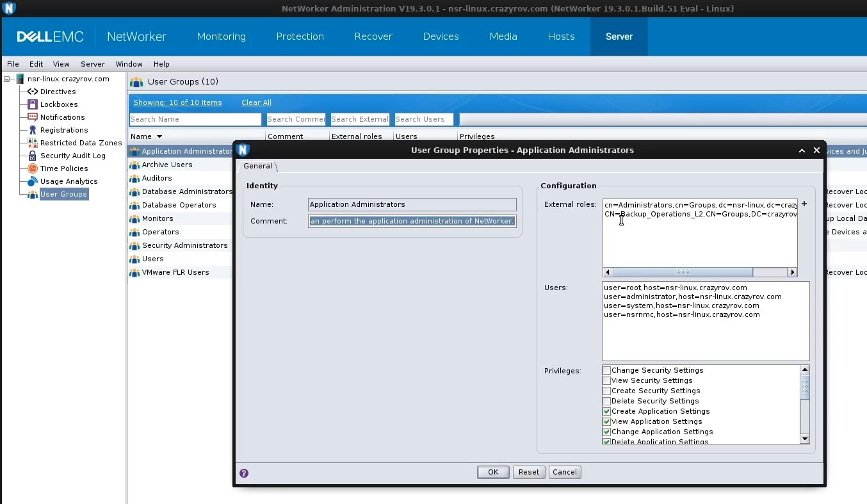Screen dimensions: 867x504
Task: Click the Comment text field in dialog
Action: [x=412, y=221]
